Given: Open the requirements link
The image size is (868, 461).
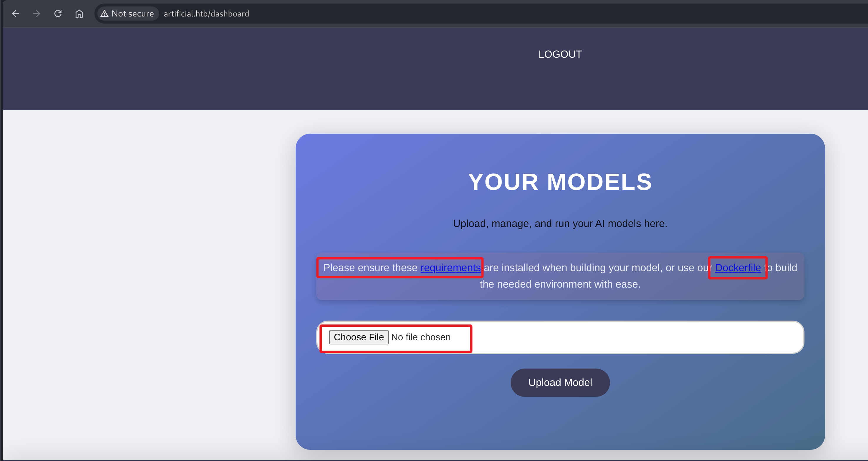Looking at the screenshot, I should click(450, 267).
